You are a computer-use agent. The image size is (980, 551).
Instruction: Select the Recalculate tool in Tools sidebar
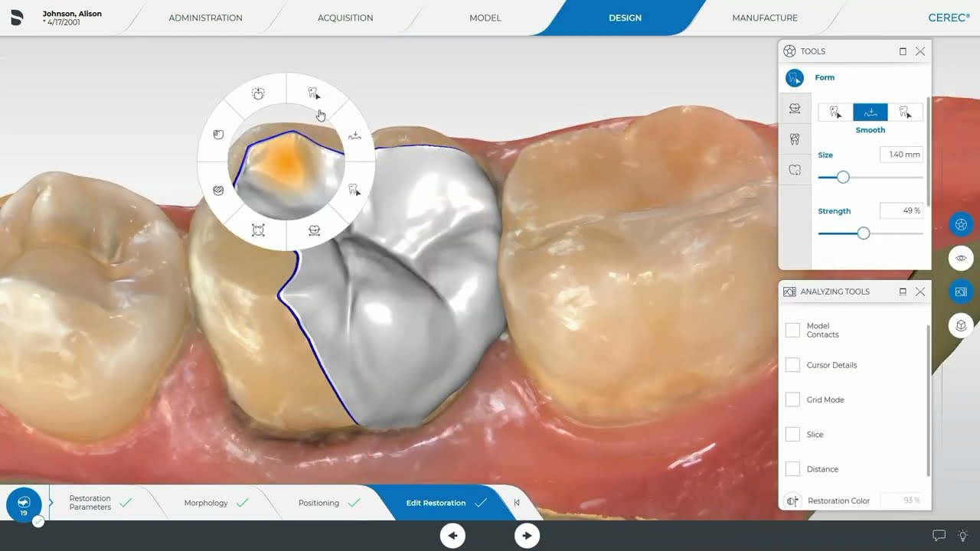point(795,170)
